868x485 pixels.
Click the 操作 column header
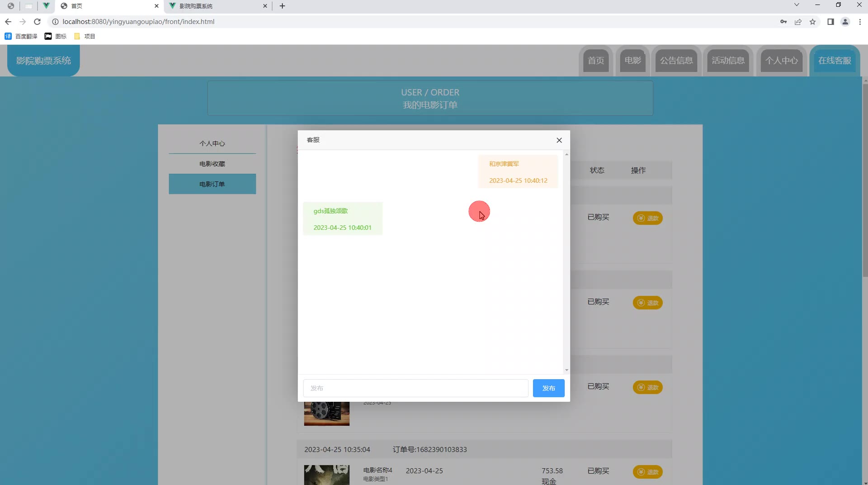point(638,170)
